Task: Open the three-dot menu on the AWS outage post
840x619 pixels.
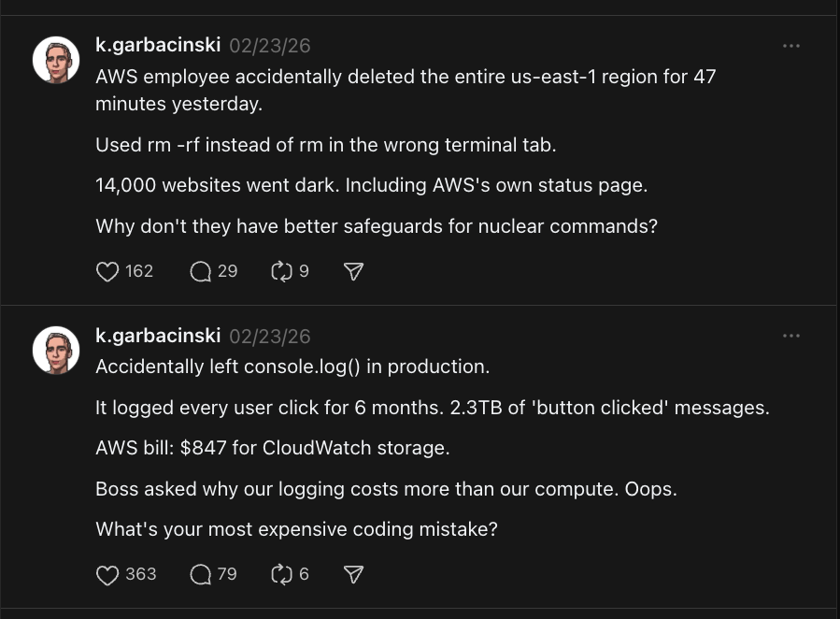Action: tap(791, 45)
